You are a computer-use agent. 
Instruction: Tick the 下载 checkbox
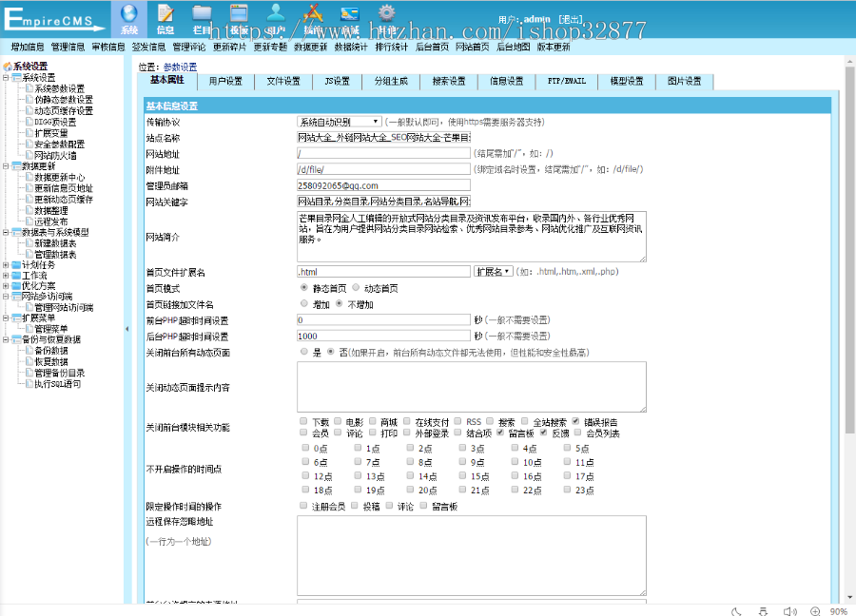pos(303,421)
